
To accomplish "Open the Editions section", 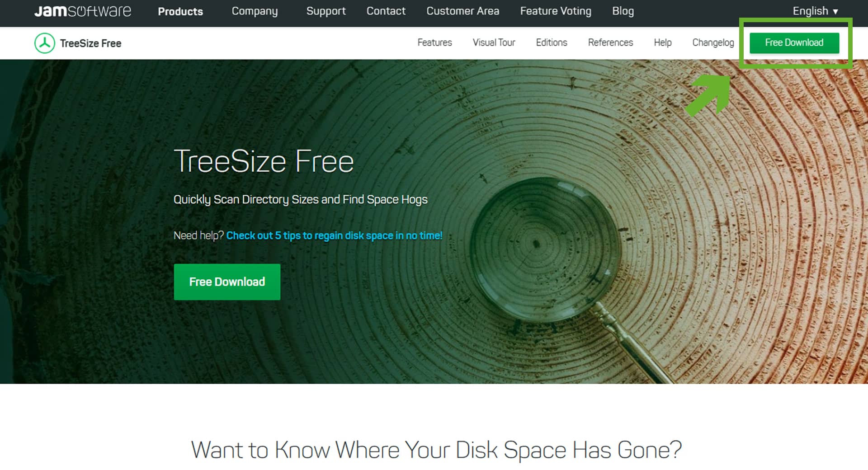I will click(552, 42).
